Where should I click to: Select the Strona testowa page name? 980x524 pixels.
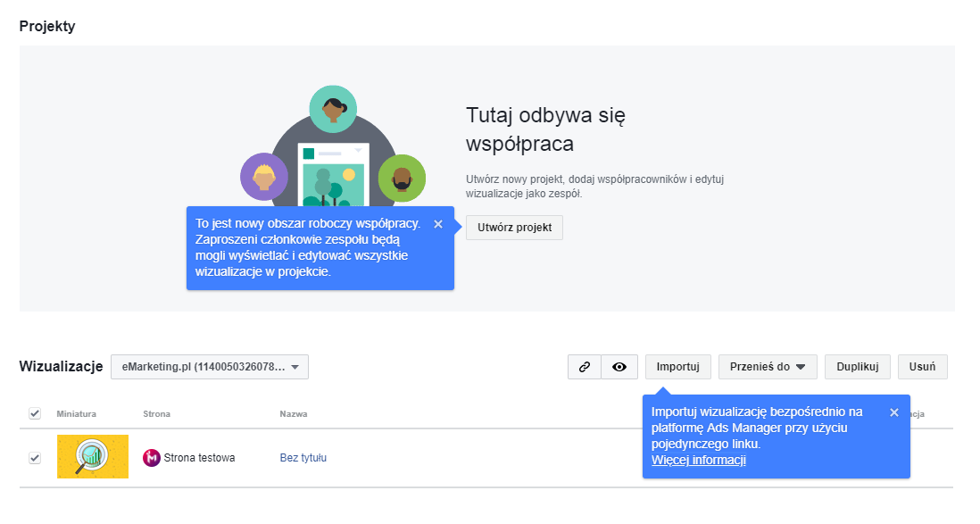coord(199,458)
